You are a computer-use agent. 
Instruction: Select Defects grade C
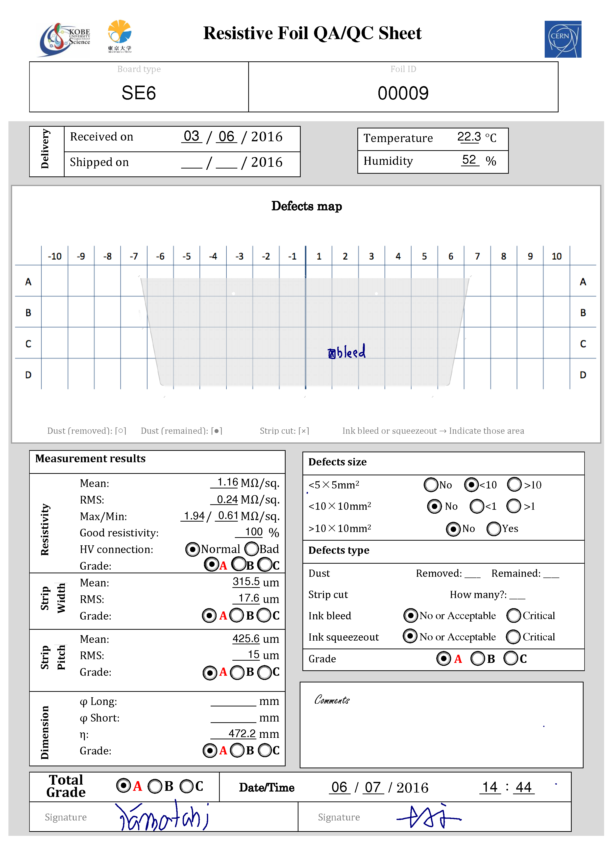[511, 658]
